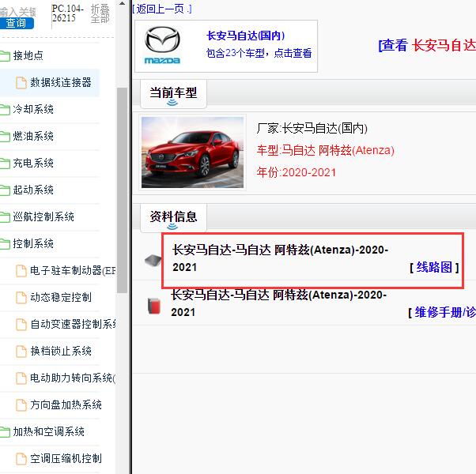476x474 pixels.
Task: Click gray icon beside 线路图 entry
Action: coord(153,261)
